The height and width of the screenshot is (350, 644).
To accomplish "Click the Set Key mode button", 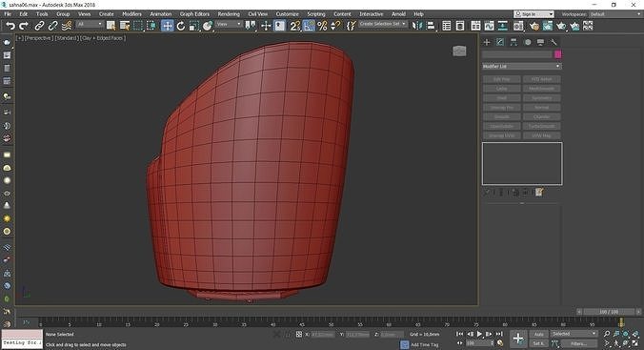I will pyautogui.click(x=539, y=343).
